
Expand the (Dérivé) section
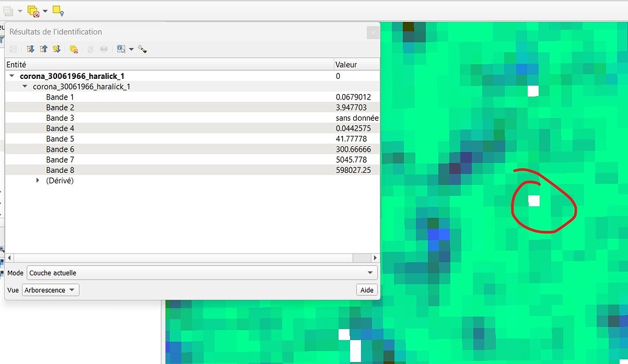pyautogui.click(x=38, y=180)
